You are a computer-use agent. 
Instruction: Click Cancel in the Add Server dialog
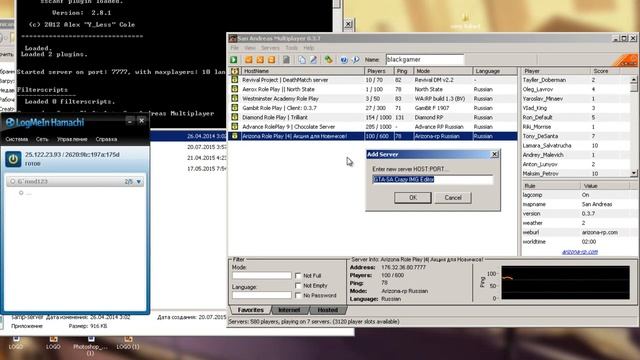[453, 198]
